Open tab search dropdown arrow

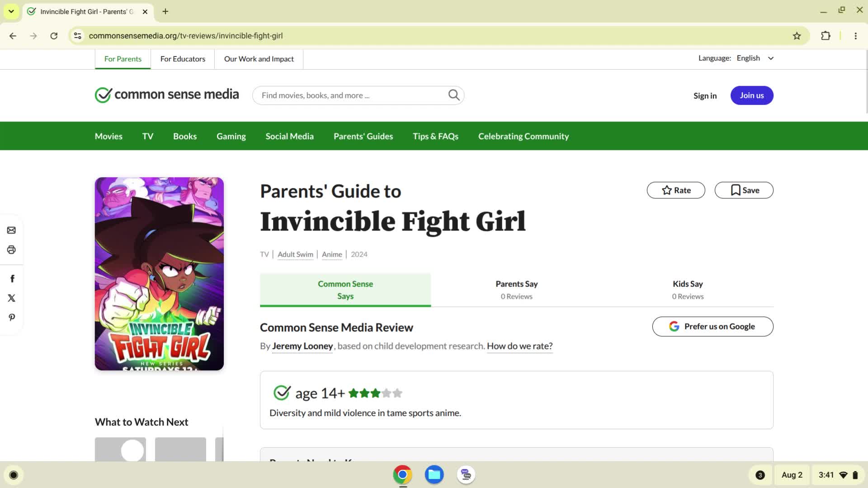(x=11, y=11)
